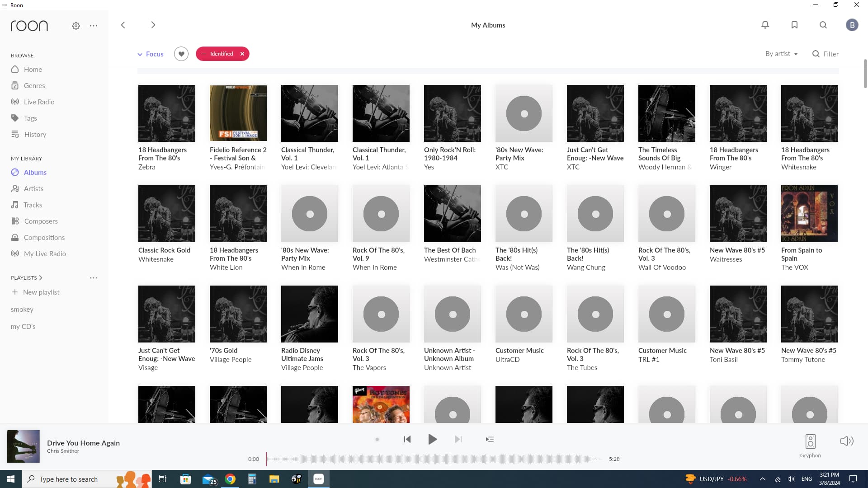Image resolution: width=868 pixels, height=488 pixels.
Task: Open My Live Radio
Action: click(38, 253)
